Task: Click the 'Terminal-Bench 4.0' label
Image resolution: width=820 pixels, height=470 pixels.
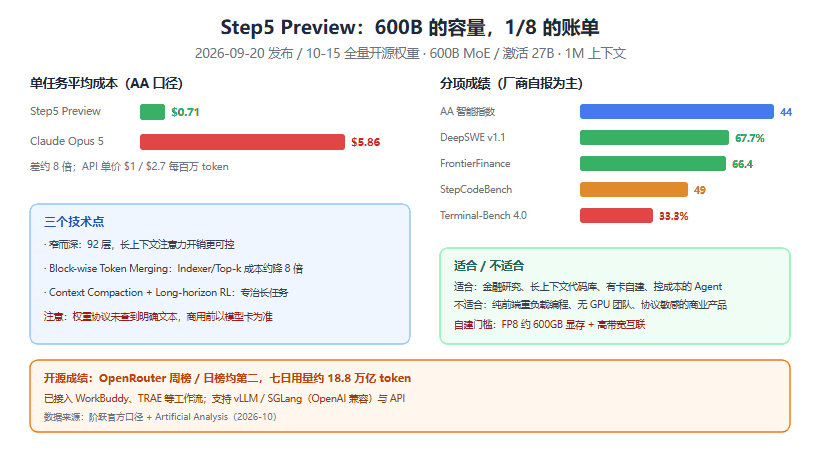Action: click(x=483, y=215)
